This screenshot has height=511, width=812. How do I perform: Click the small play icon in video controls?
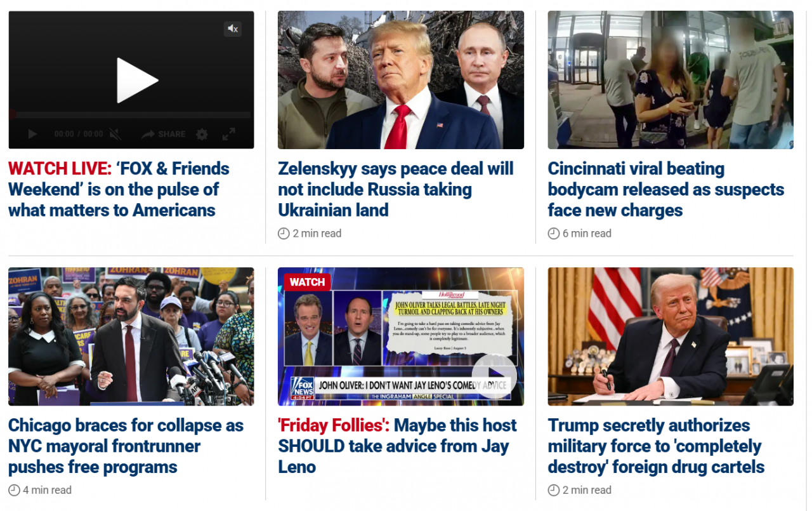pos(32,134)
